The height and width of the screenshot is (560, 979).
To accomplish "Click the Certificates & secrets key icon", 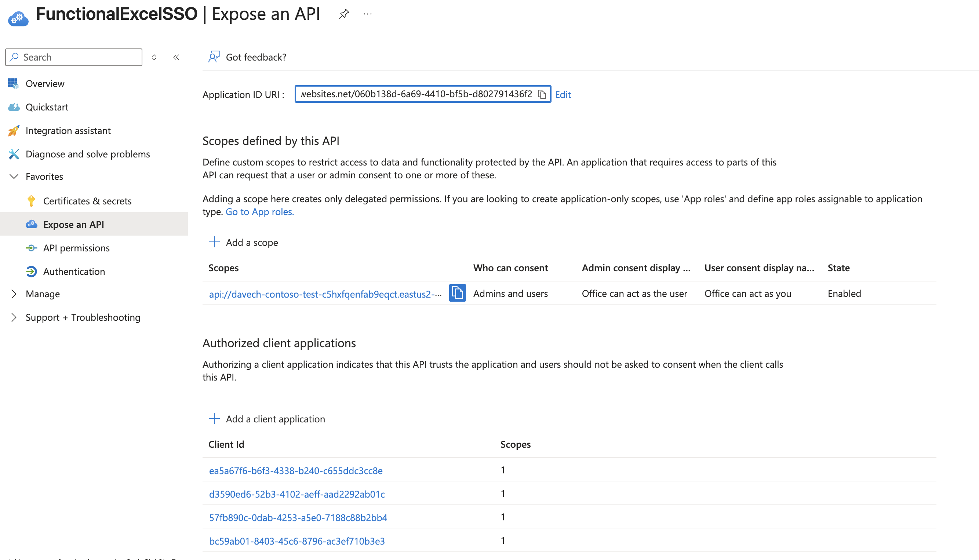I will tap(31, 201).
